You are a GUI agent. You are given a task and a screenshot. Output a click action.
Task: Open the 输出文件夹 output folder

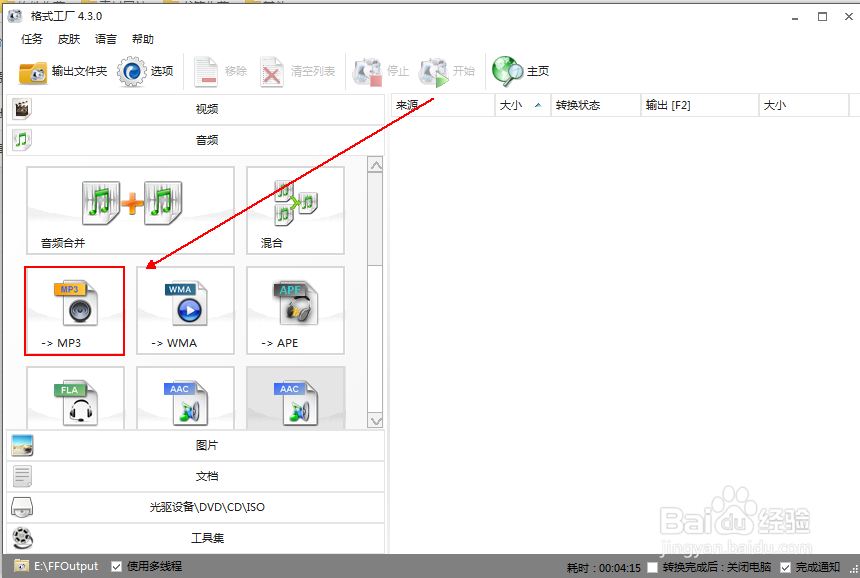point(60,71)
